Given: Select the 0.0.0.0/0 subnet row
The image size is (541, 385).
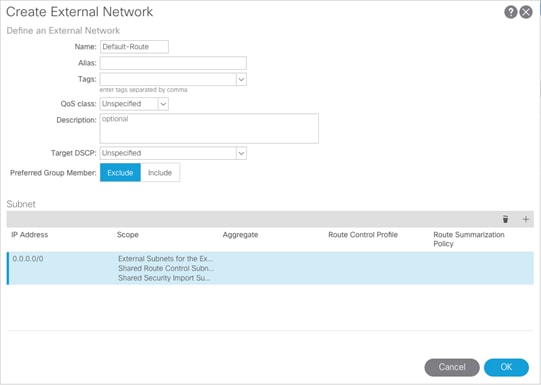Looking at the screenshot, I should point(270,268).
